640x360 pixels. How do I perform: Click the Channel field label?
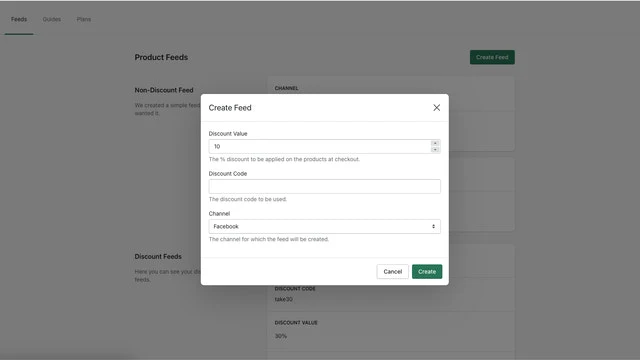pyautogui.click(x=219, y=213)
